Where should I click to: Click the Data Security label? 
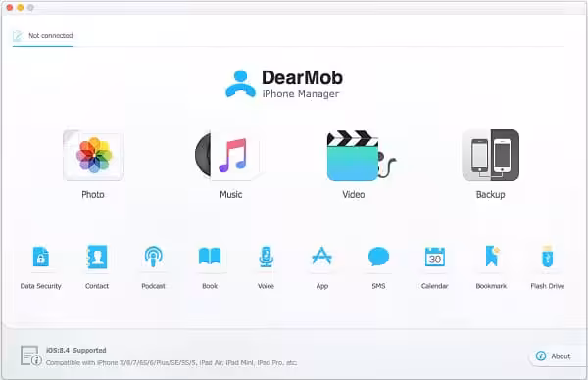(40, 286)
